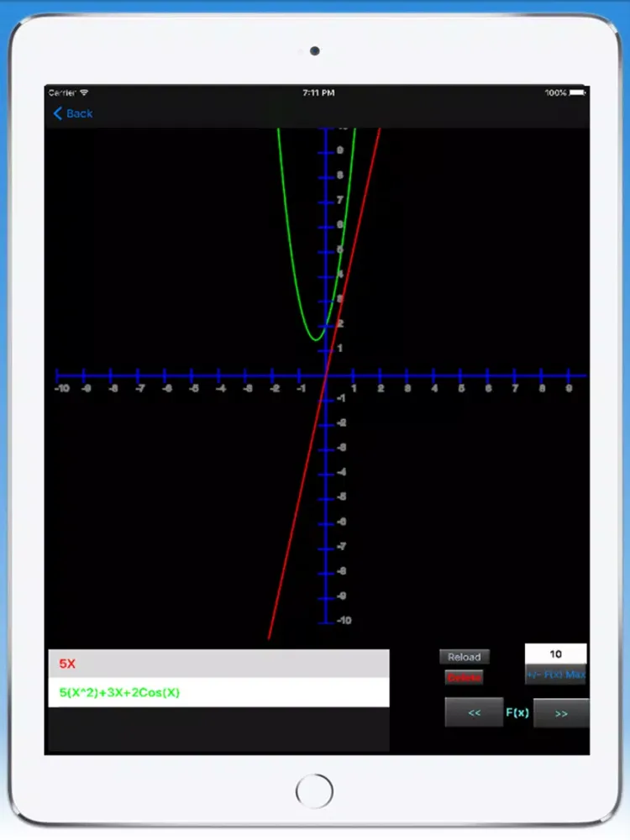Click the >> next function button
The image size is (630, 840).
point(561,713)
